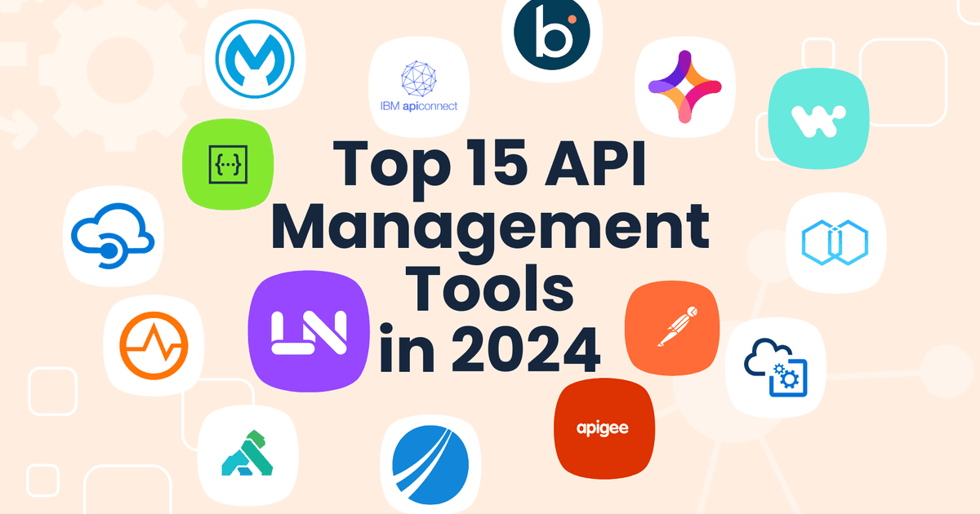Open the colorful four-point star logo

684,87
